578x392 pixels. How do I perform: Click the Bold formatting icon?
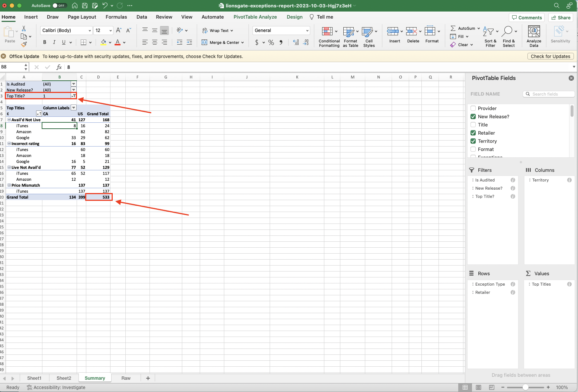pyautogui.click(x=45, y=42)
